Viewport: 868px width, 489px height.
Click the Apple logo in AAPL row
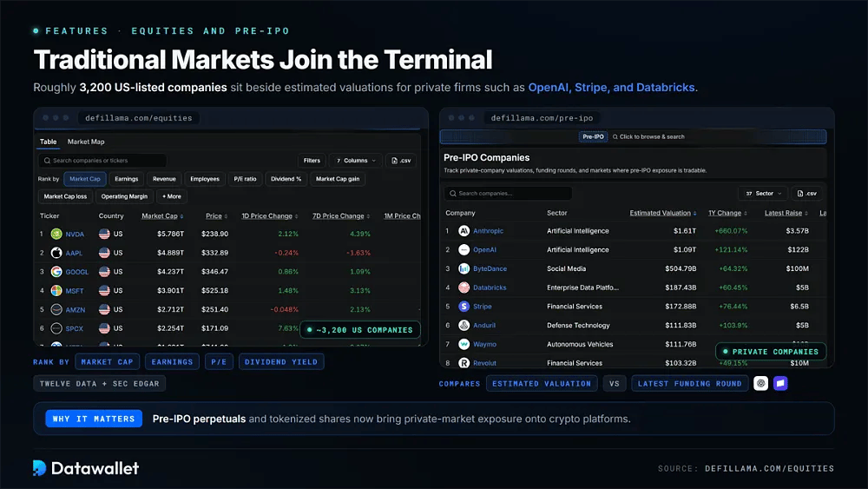(x=56, y=253)
